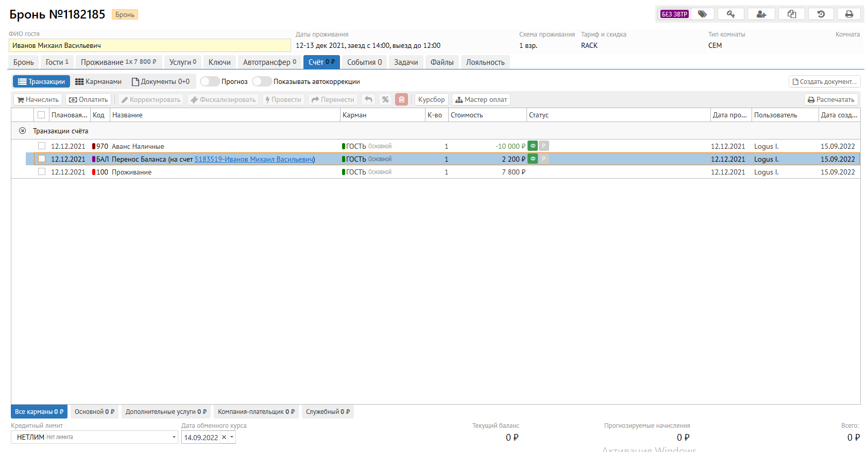The height and width of the screenshot is (452, 868).
Task: Open the history clock icon
Action: tap(821, 14)
